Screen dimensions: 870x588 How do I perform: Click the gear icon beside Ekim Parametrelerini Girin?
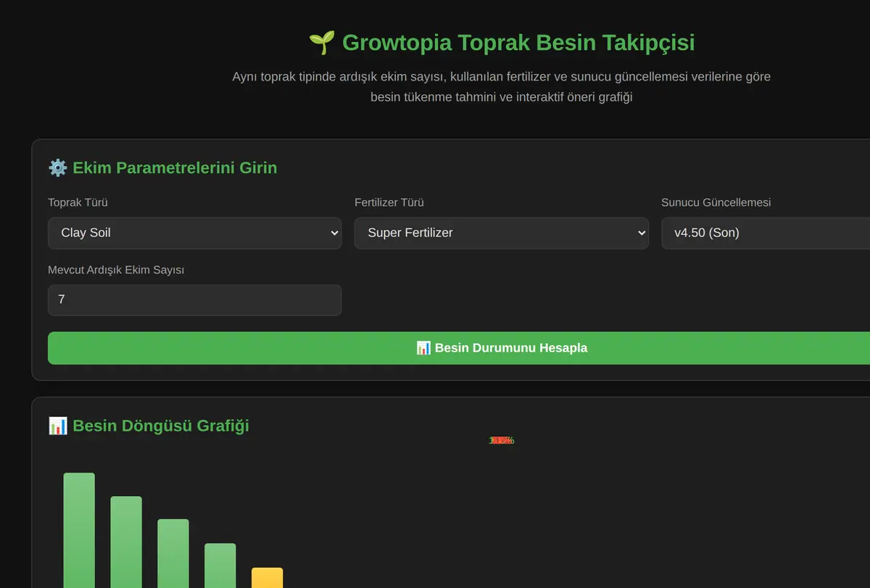pyautogui.click(x=57, y=167)
